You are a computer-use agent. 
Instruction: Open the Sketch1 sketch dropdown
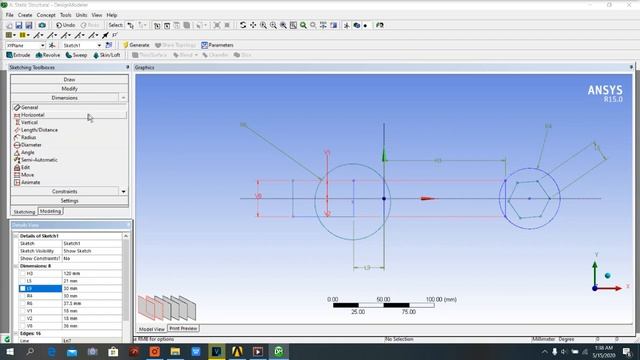99,45
